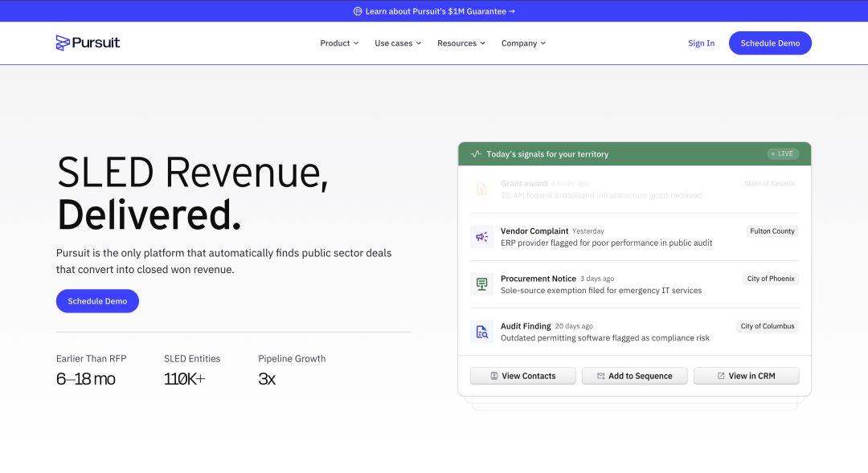Click the 6 hours ago timestamp

tap(570, 184)
